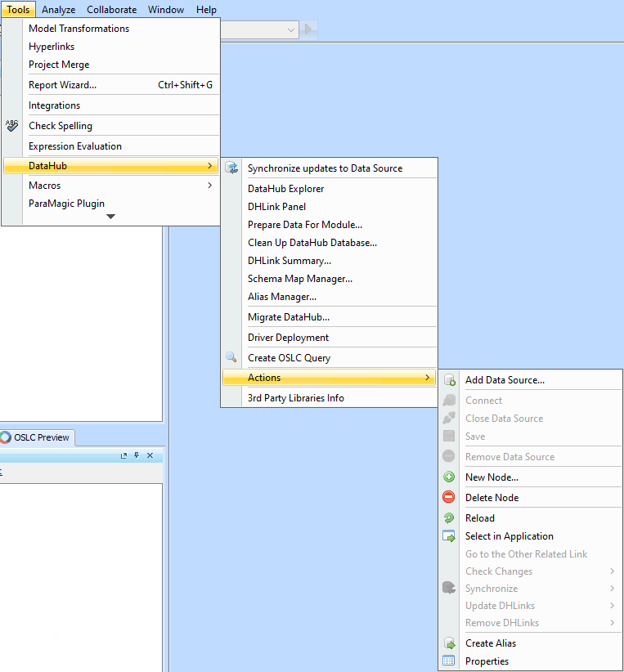
Task: Click the Create Alias icon
Action: point(449,643)
